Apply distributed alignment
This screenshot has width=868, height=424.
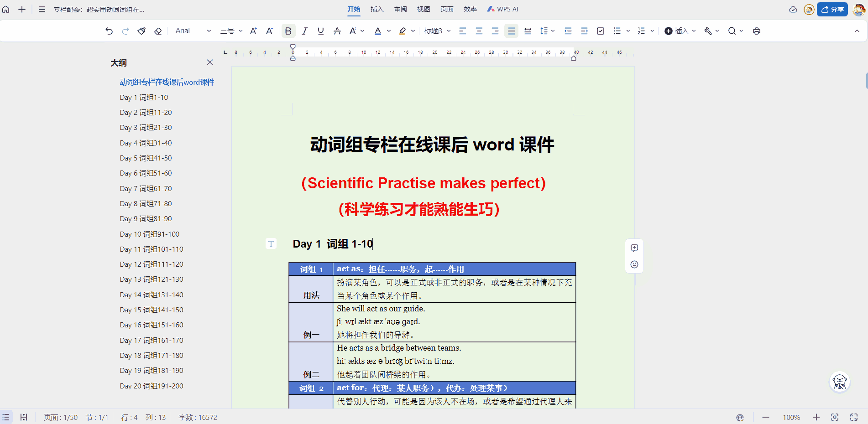pos(528,31)
